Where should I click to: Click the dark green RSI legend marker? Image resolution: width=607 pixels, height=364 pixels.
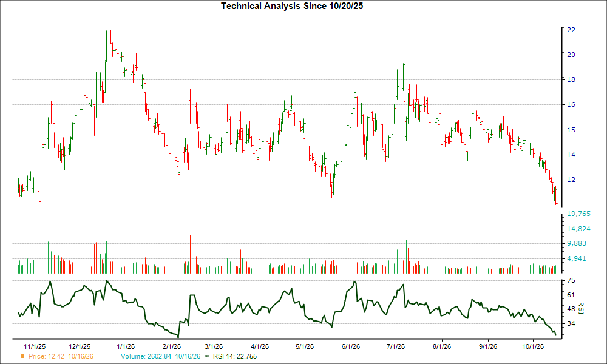(207, 356)
